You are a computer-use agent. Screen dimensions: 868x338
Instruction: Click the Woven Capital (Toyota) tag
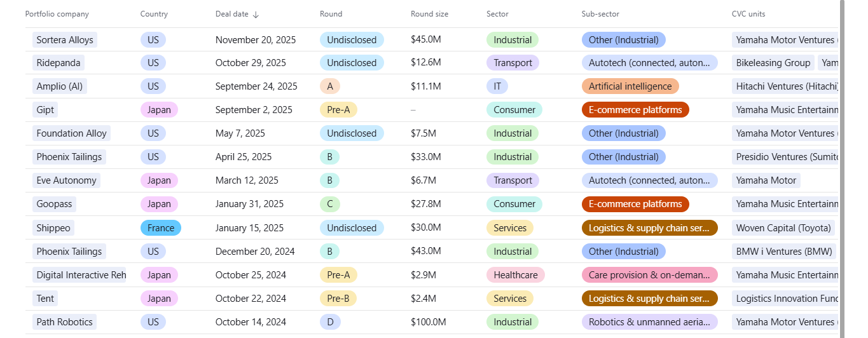click(x=783, y=228)
